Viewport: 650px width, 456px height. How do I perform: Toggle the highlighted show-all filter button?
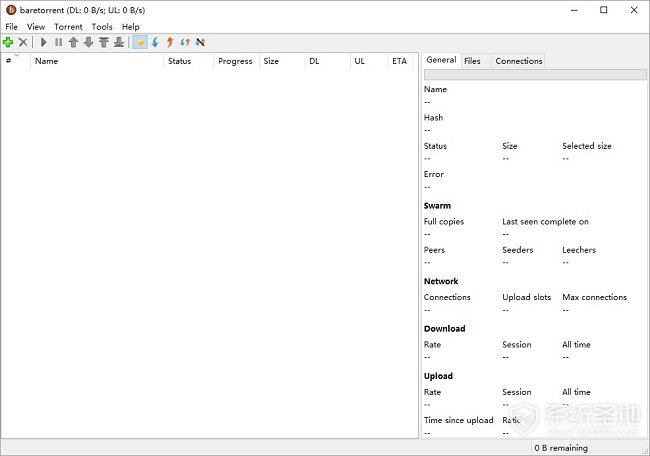pos(139,42)
